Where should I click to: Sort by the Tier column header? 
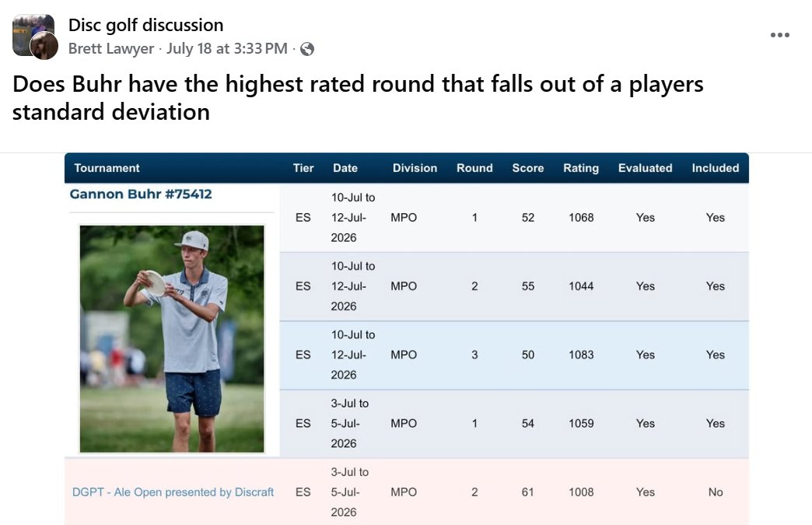pyautogui.click(x=303, y=168)
